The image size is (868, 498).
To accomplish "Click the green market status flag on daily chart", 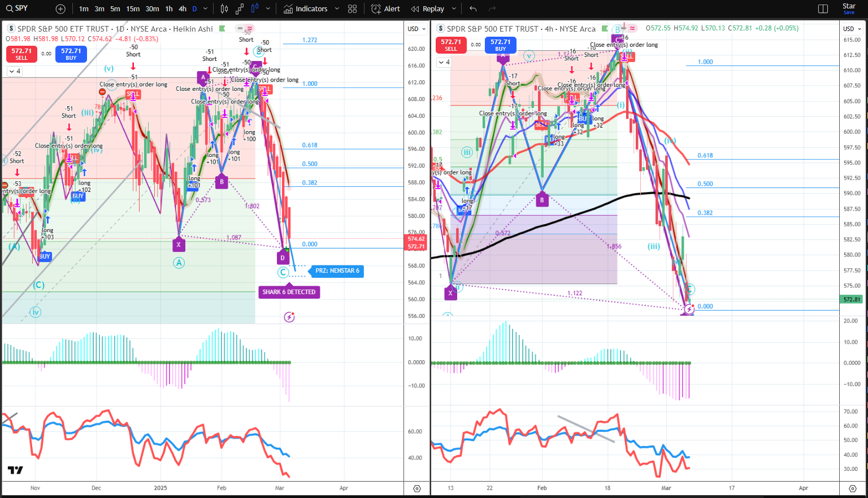I will pyautogui.click(x=222, y=29).
